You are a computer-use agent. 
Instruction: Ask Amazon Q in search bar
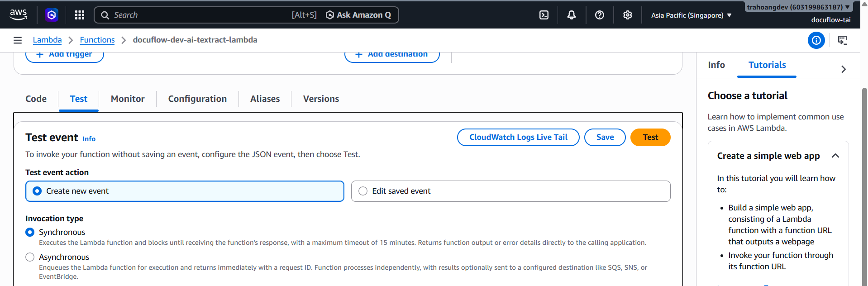click(358, 15)
